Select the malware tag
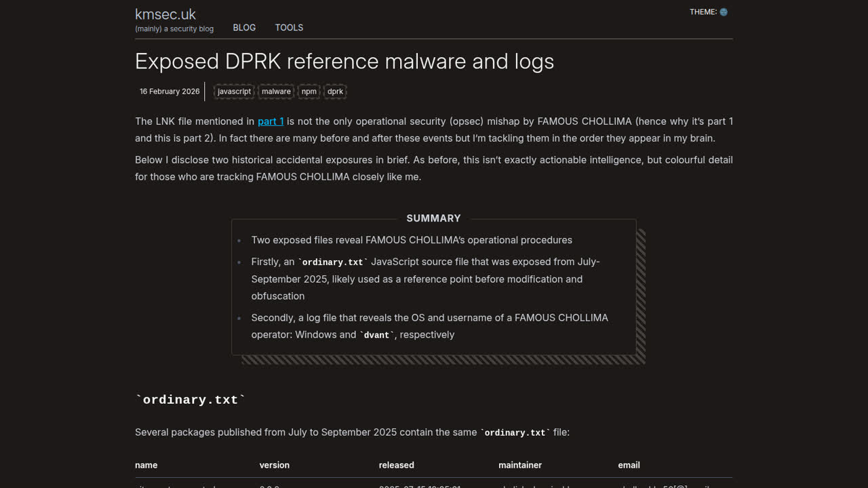The width and height of the screenshot is (868, 488). 276,91
